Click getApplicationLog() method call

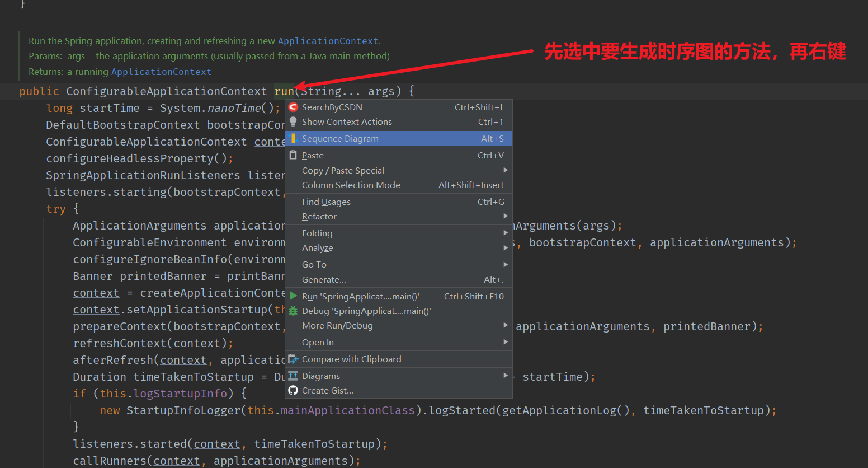567,410
